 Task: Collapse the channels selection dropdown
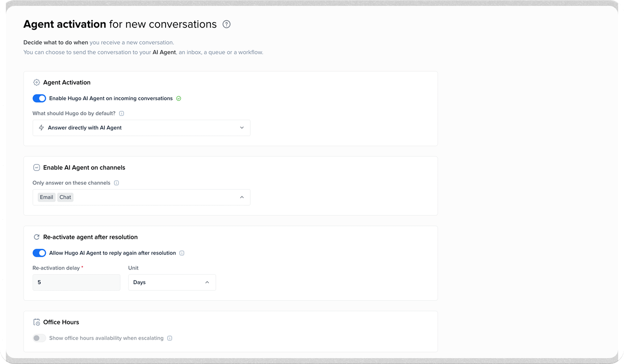(242, 197)
